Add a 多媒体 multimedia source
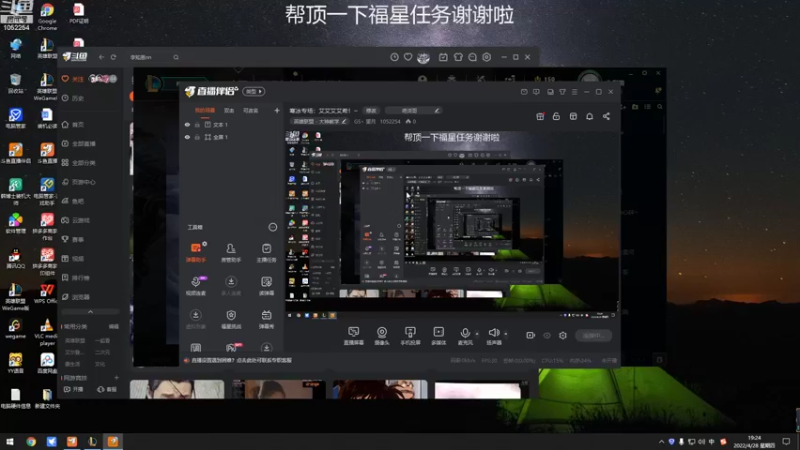Viewport: 800px width, 450px height. [x=438, y=336]
